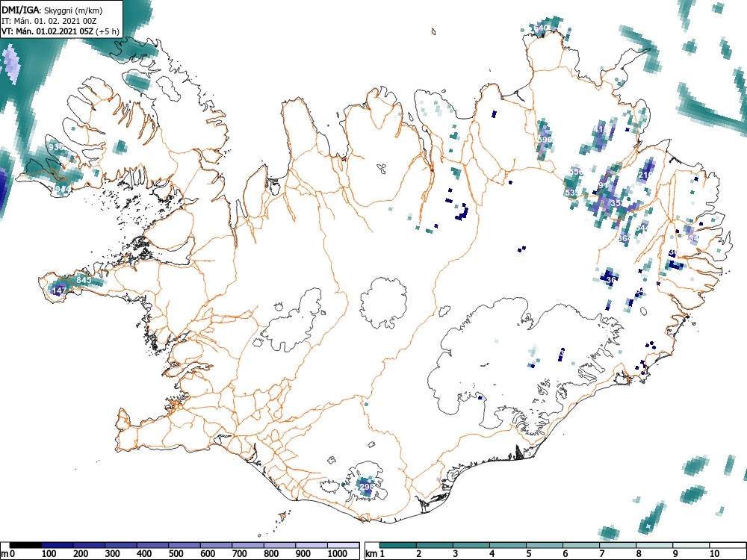Click the legend swatch right of the 1000 tick

(343, 545)
